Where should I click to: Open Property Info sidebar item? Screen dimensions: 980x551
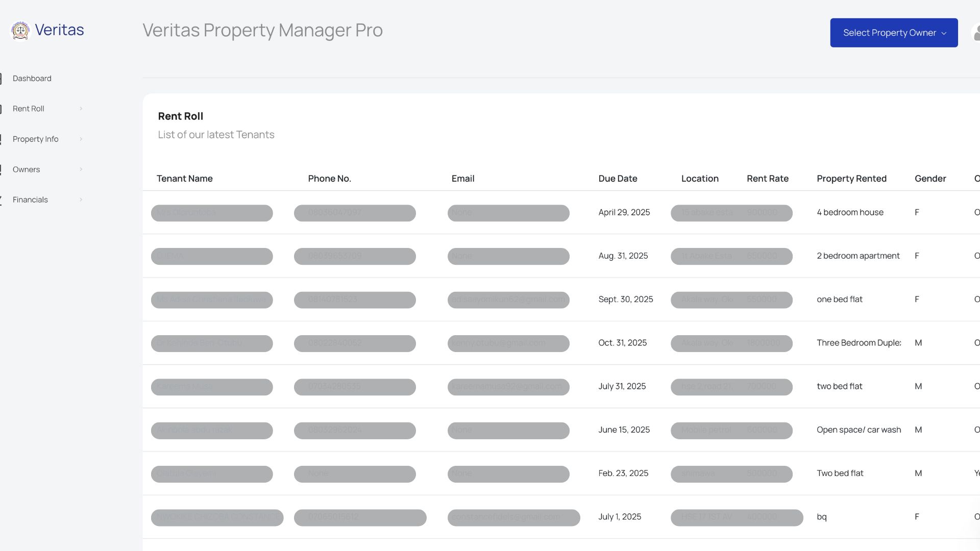(x=35, y=139)
